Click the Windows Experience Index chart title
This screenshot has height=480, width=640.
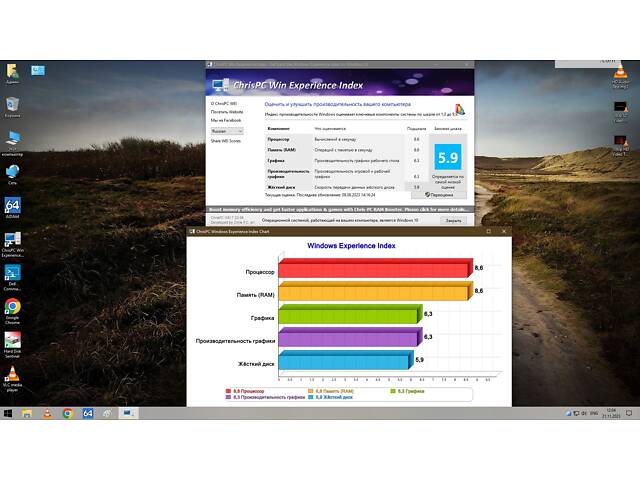351,246
